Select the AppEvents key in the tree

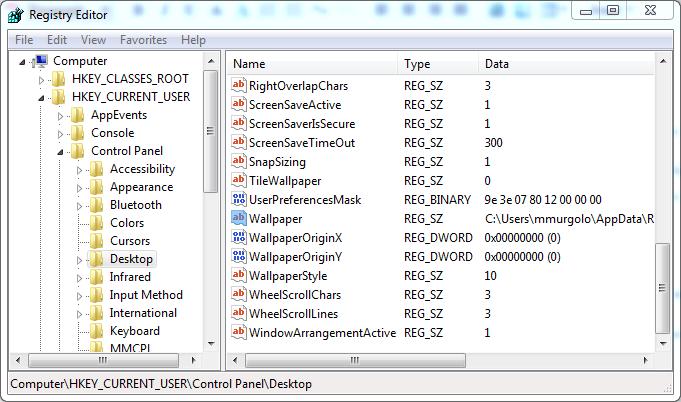(119, 115)
